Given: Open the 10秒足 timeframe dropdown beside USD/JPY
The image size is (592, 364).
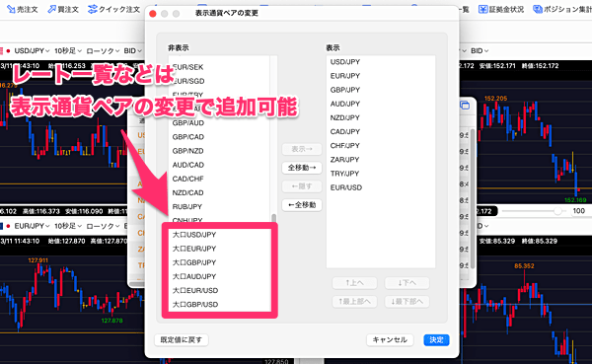Looking at the screenshot, I should click(68, 50).
